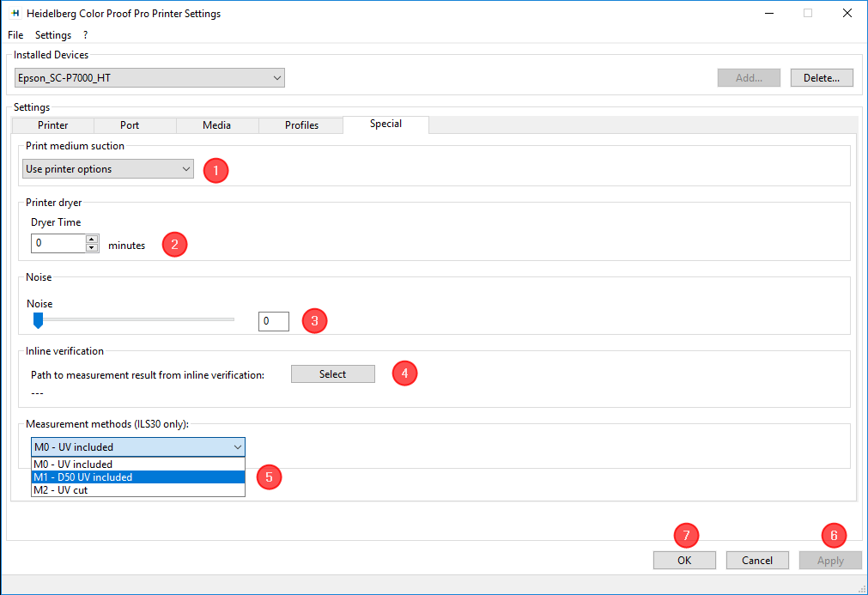Open the ? help menu
Viewport: 868px width, 595px height.
(85, 35)
